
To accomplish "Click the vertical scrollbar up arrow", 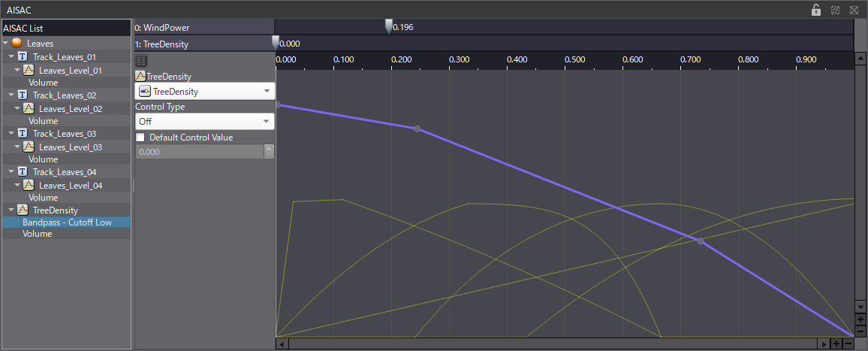I will click(860, 58).
